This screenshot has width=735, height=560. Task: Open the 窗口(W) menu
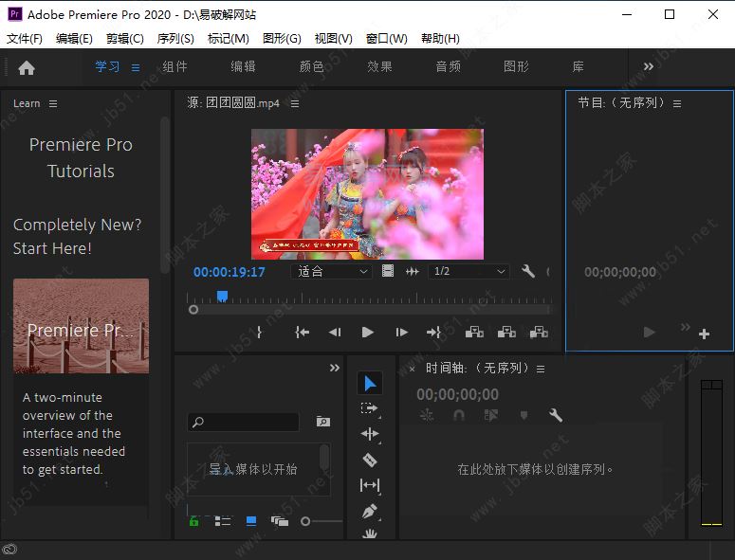(386, 39)
